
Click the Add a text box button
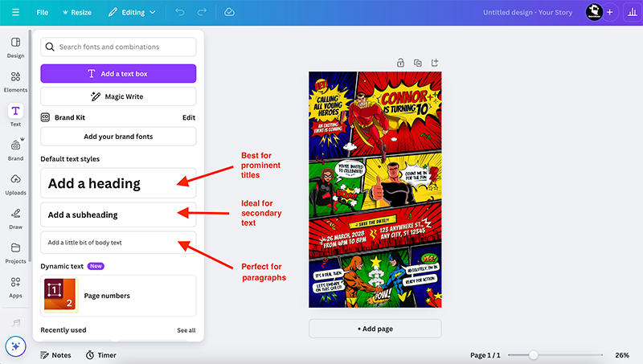[x=118, y=74]
